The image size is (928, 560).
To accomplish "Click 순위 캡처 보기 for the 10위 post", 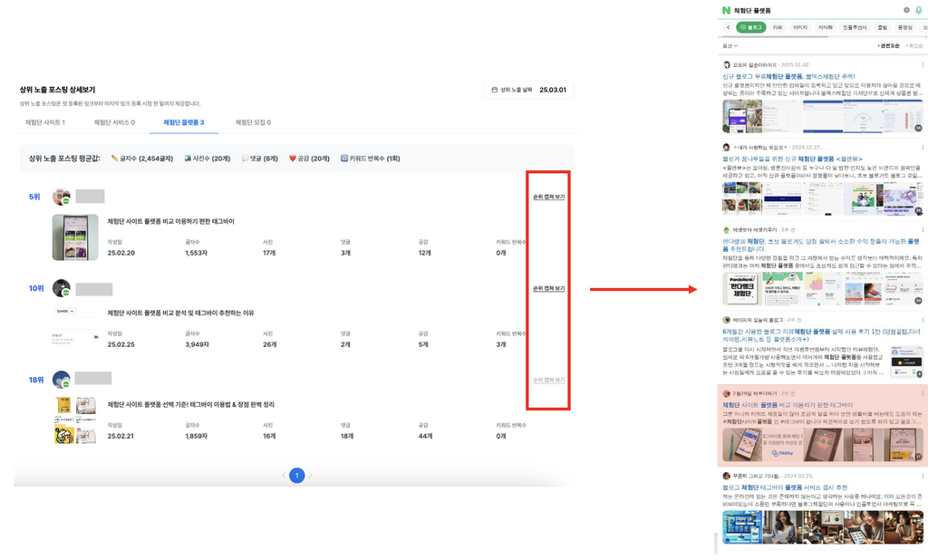I will tap(548, 288).
